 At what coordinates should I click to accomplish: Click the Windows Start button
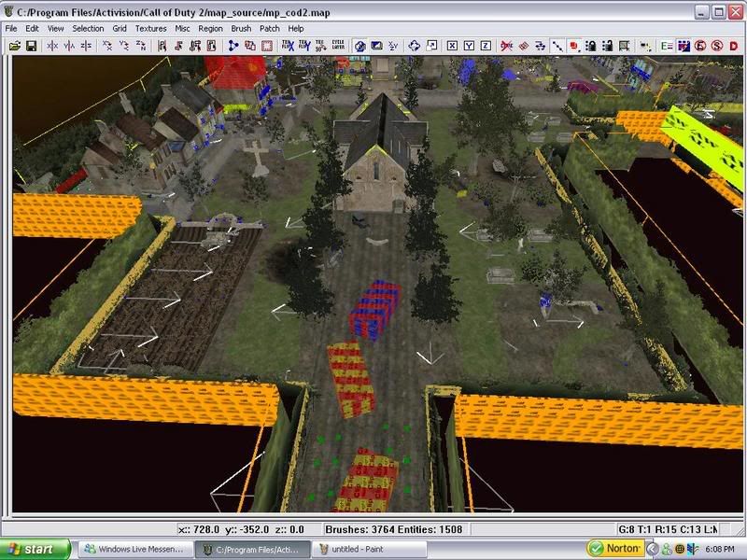35,549
